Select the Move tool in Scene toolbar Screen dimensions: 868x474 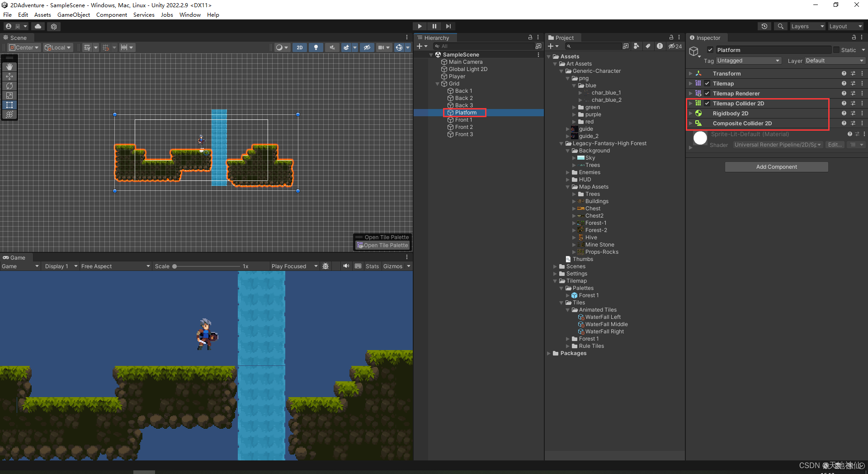coord(9,76)
